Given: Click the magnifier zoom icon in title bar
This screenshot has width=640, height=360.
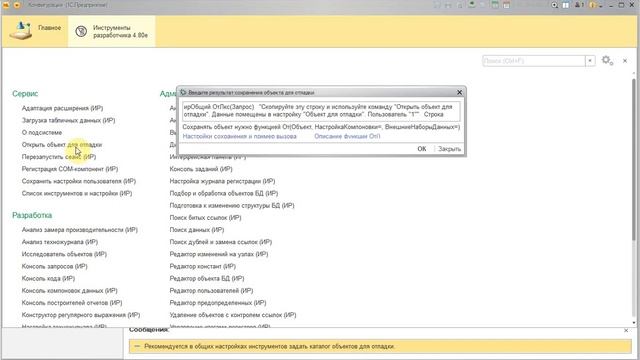Looking at the screenshot, I should point(554,5).
